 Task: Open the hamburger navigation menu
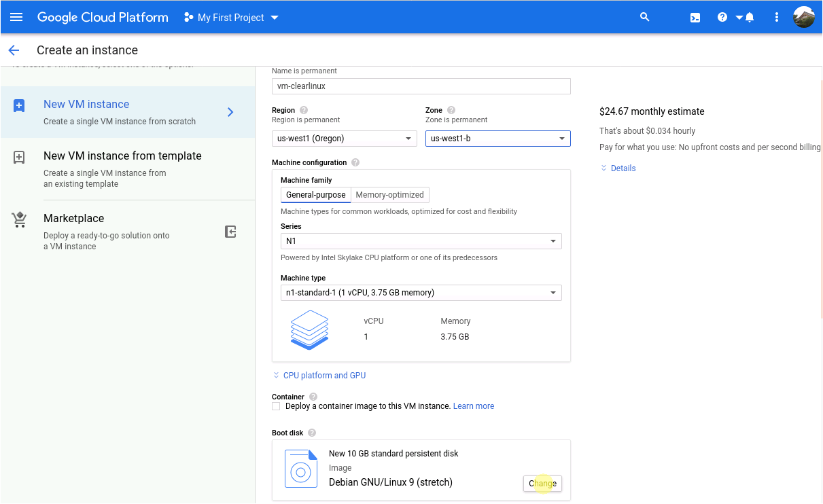16,17
